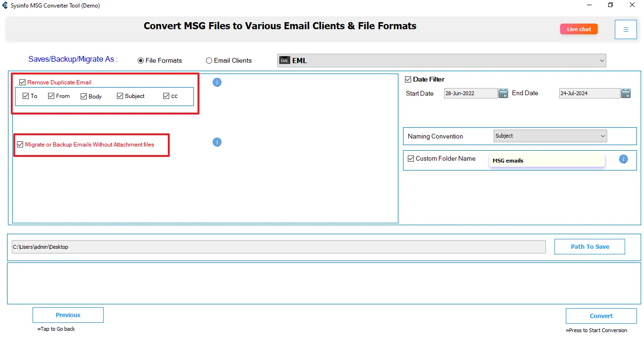
Task: Click the save path field C:\Users\admin\Desktop
Action: tap(279, 247)
